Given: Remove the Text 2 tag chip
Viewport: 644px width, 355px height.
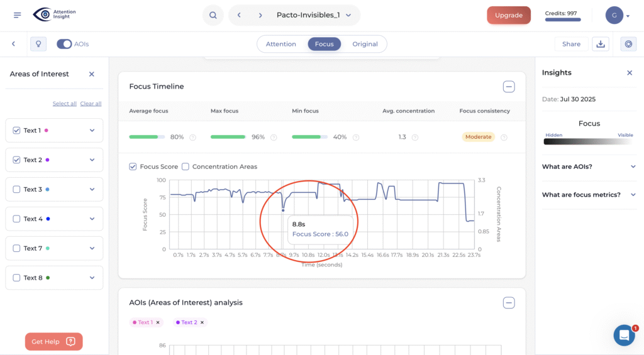Looking at the screenshot, I should 203,322.
